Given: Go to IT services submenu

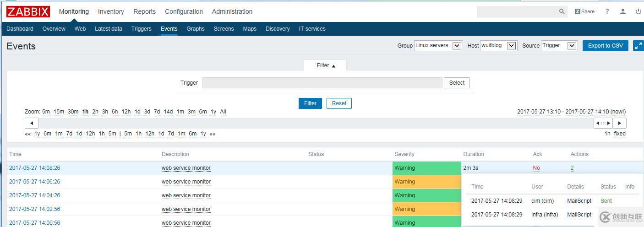Looking at the screenshot, I should (312, 28).
